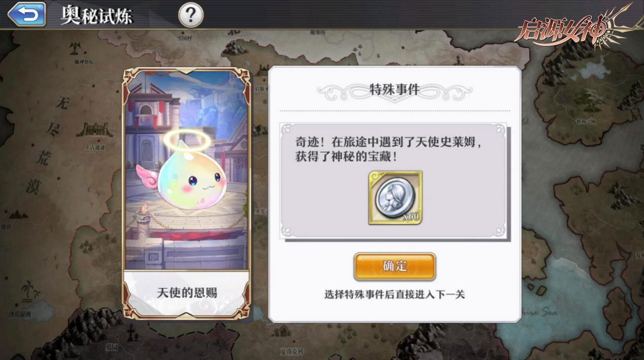Tap the hint text 选择特殊事件后直接进入下一关
644x360 pixels.
[x=395, y=294]
